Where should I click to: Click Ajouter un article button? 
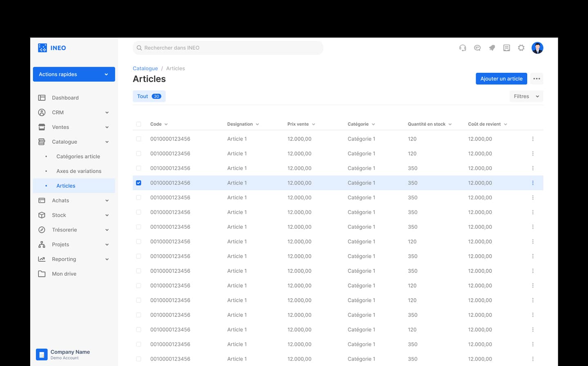click(501, 79)
